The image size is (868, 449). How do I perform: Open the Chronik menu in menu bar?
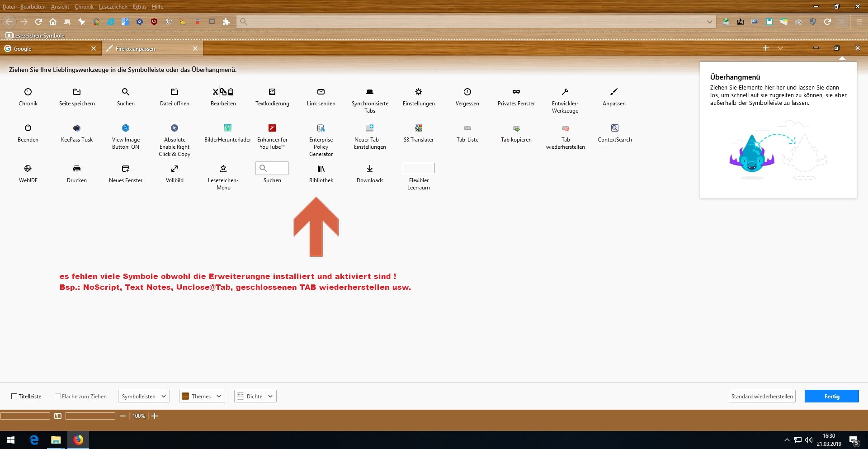click(x=84, y=7)
